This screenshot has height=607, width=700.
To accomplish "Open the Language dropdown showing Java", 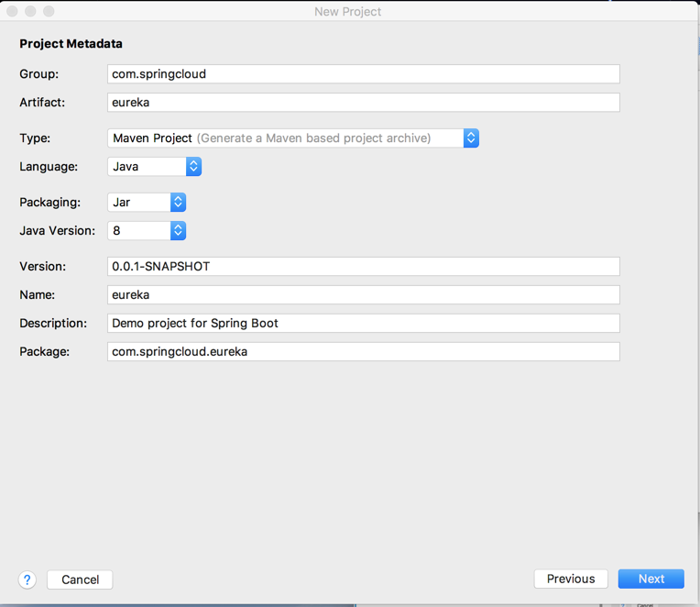I will pos(155,167).
